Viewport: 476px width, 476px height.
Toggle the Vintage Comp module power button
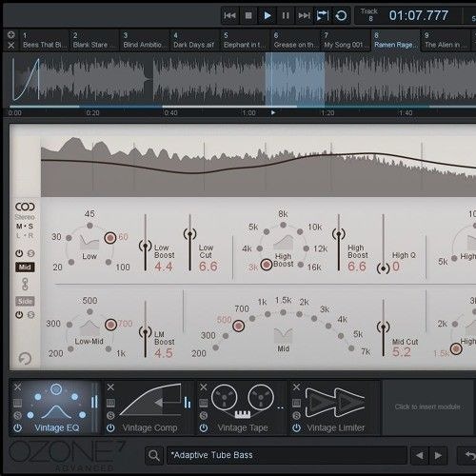coord(110,428)
